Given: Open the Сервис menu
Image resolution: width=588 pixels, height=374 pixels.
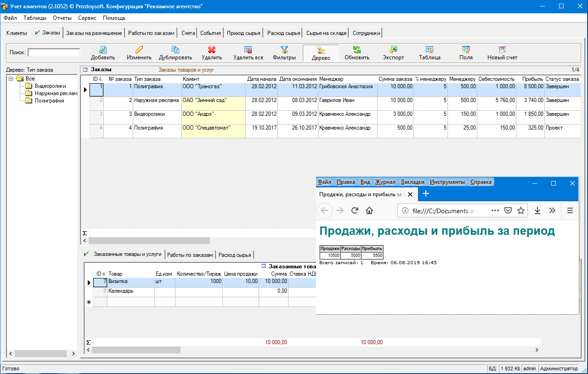Looking at the screenshot, I should (x=87, y=18).
